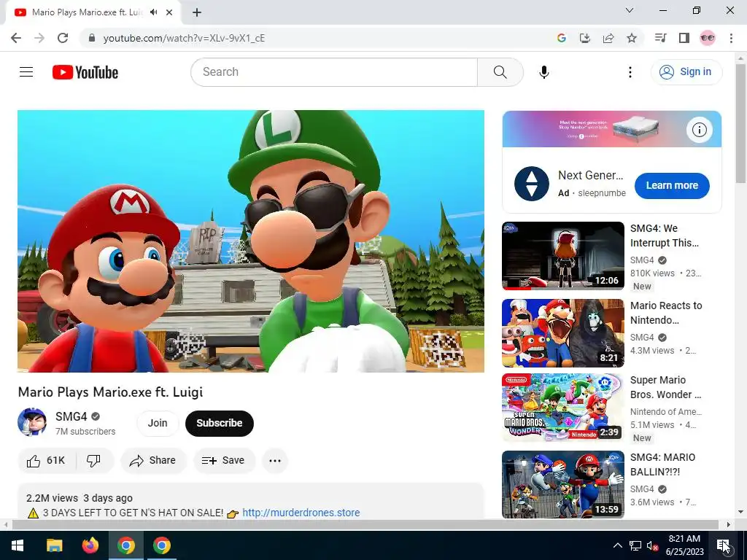The height and width of the screenshot is (560, 747).
Task: Open the Chrome profile avatar
Action: 708,38
